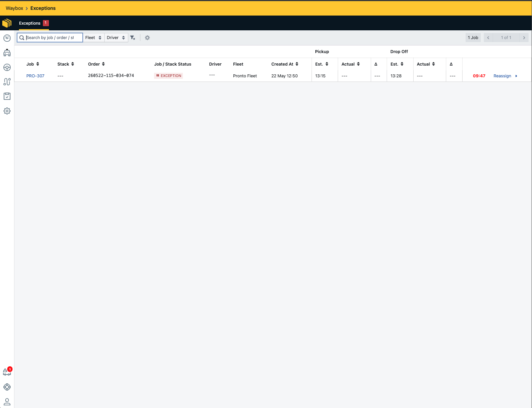The height and width of the screenshot is (408, 532).
Task: Sort by Pickup Actual column
Action: coord(351,64)
